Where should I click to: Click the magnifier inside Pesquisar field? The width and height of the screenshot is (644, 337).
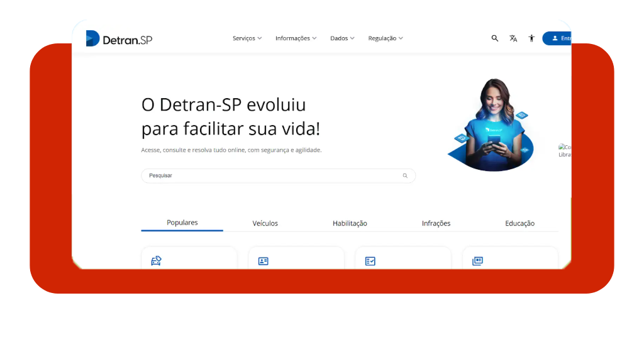click(405, 175)
